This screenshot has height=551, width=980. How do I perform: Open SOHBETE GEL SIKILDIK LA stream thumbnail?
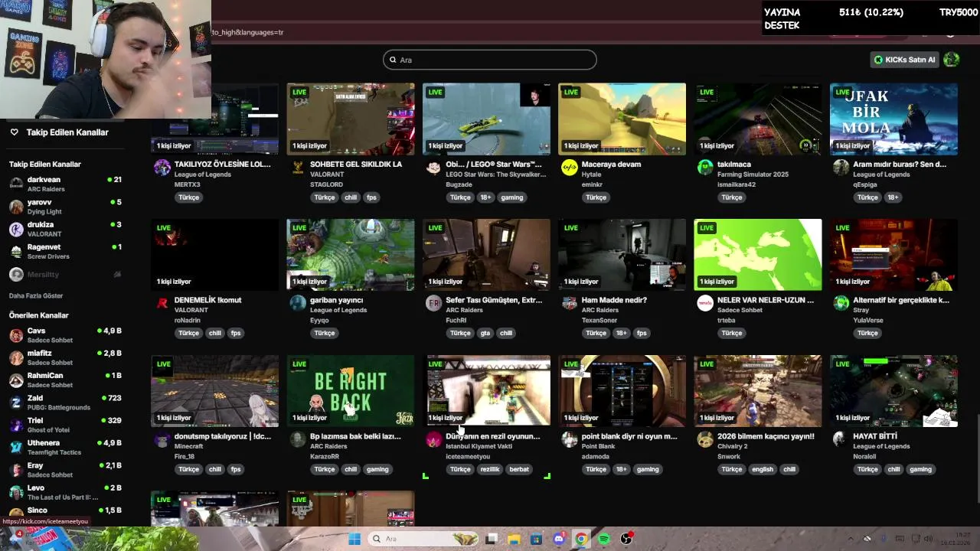(351, 119)
